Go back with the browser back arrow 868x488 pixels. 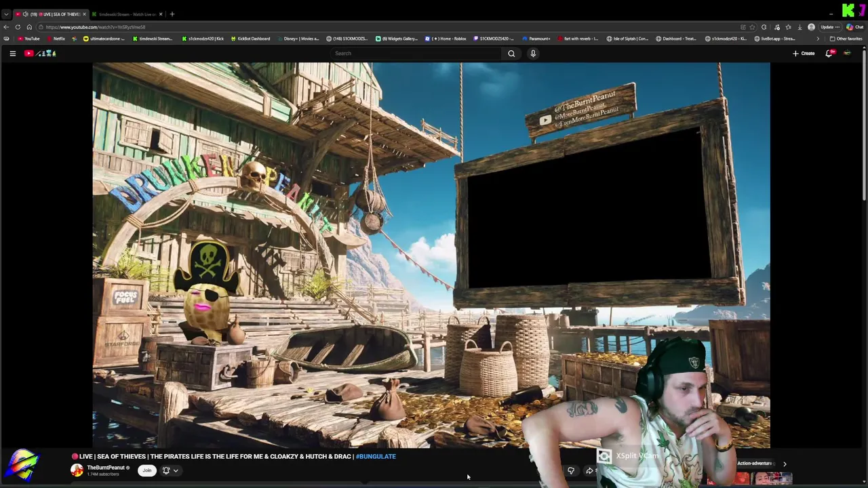coord(6,27)
